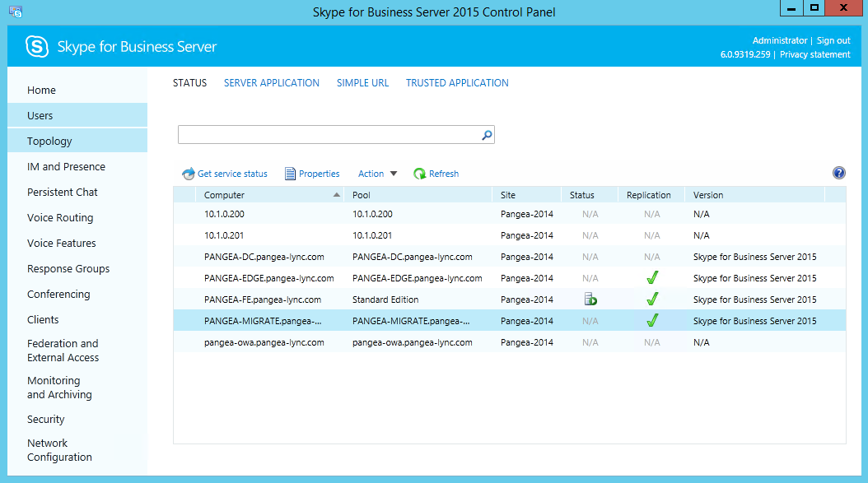Open Response Groups section

click(x=77, y=268)
